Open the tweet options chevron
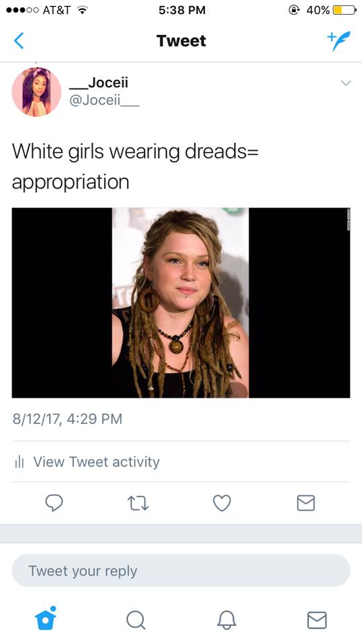362x644 pixels. click(346, 83)
